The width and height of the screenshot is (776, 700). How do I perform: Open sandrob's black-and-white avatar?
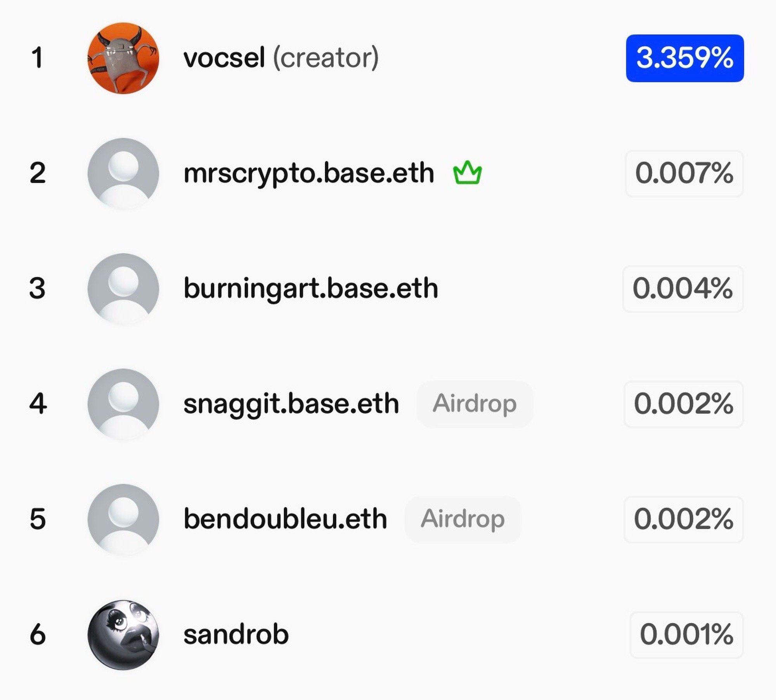[x=123, y=634]
